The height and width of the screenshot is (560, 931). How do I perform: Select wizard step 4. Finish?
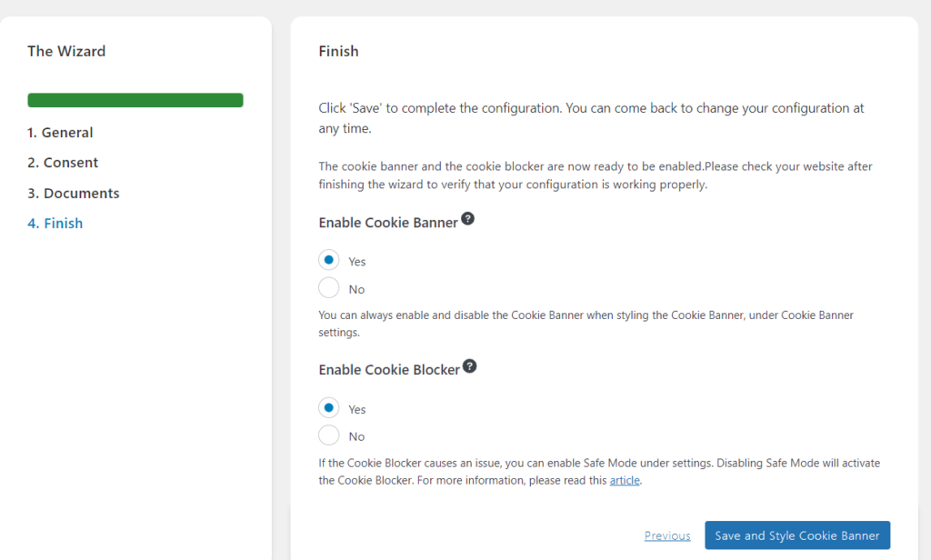(55, 224)
